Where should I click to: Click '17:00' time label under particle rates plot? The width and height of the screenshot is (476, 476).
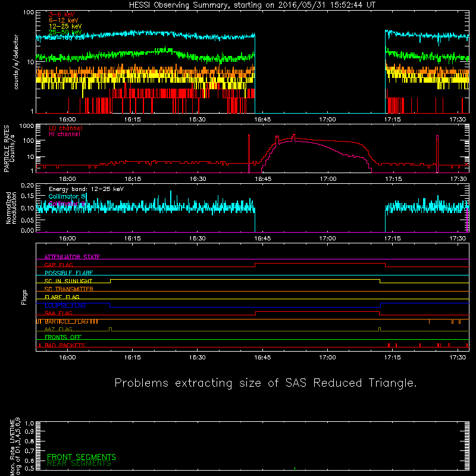(x=328, y=179)
